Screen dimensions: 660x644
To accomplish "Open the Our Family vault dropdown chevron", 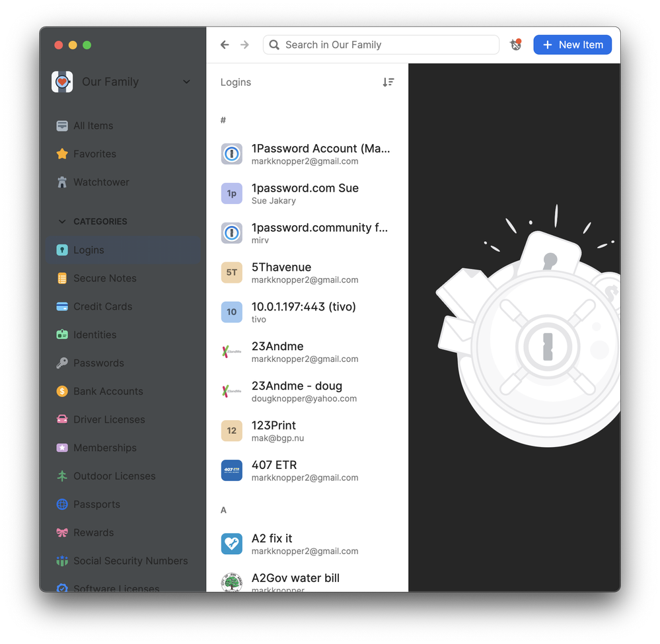I will coord(186,82).
